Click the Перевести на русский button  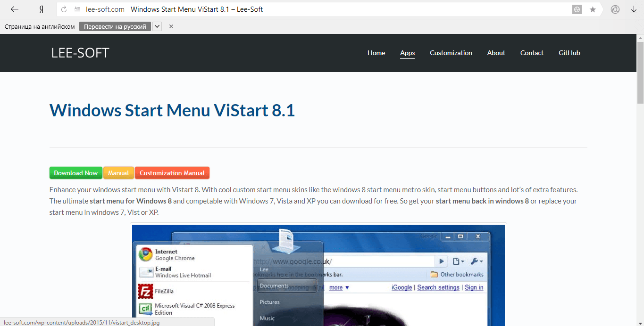tap(115, 26)
